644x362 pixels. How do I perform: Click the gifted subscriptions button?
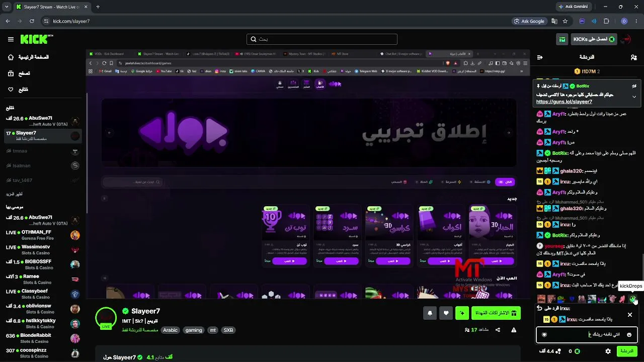496,313
